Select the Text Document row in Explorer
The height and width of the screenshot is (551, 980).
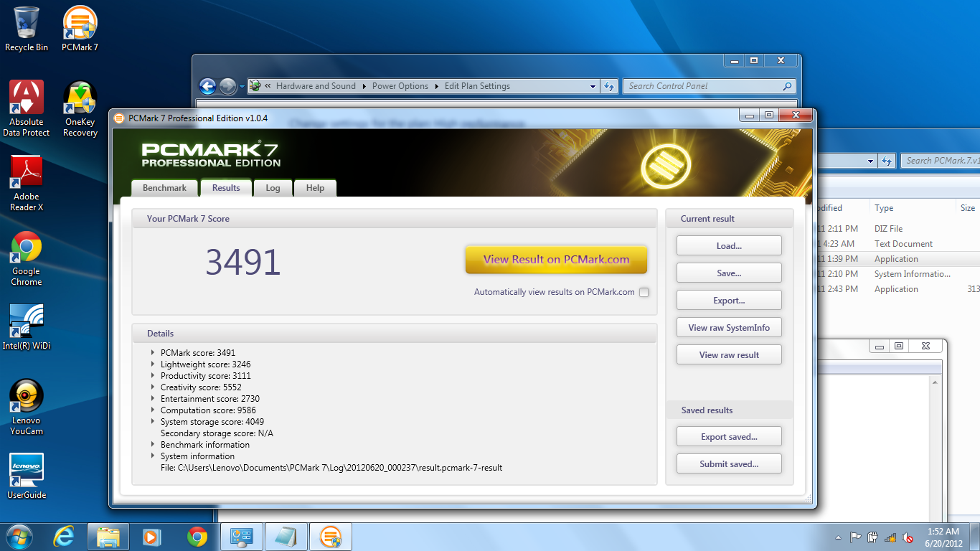[897, 244]
